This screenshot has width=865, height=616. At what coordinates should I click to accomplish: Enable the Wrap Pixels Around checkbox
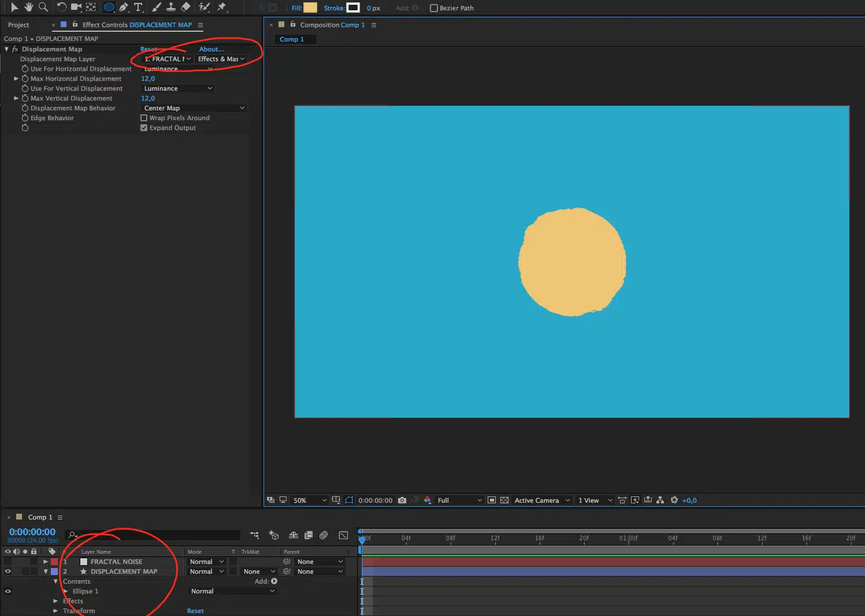144,118
